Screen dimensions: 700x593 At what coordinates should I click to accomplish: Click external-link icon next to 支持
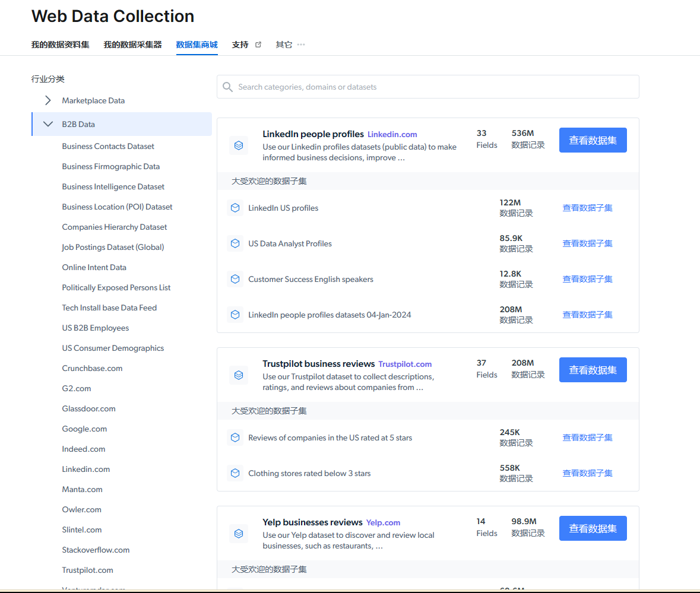tap(258, 45)
